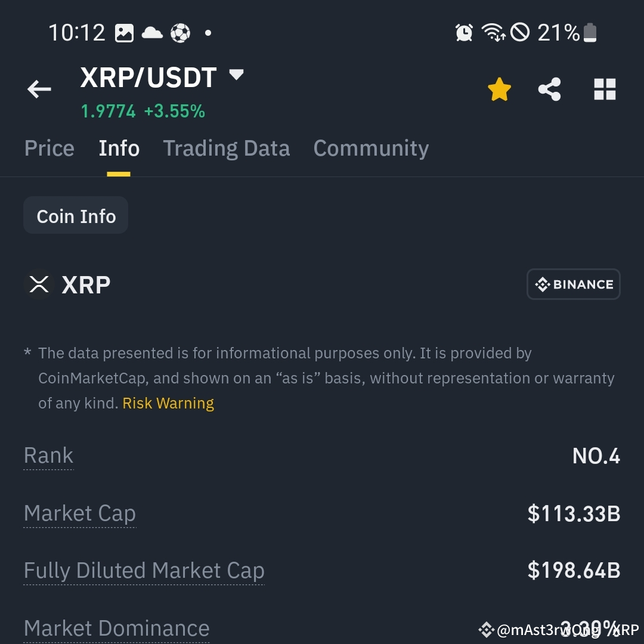Expand the Rank tooltip
644x644 pixels.
[48, 455]
